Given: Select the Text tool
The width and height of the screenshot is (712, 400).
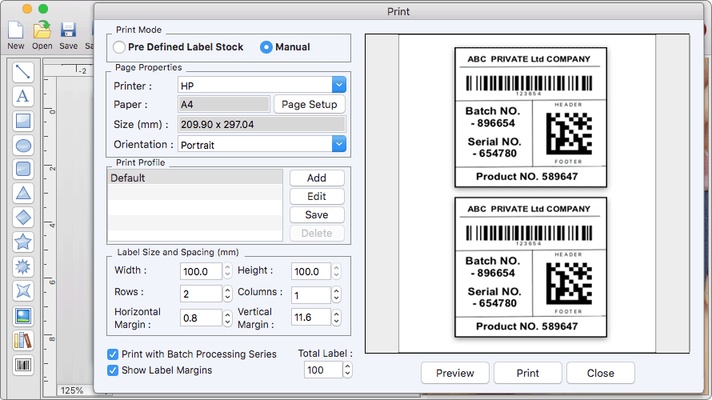Looking at the screenshot, I should click(x=23, y=96).
